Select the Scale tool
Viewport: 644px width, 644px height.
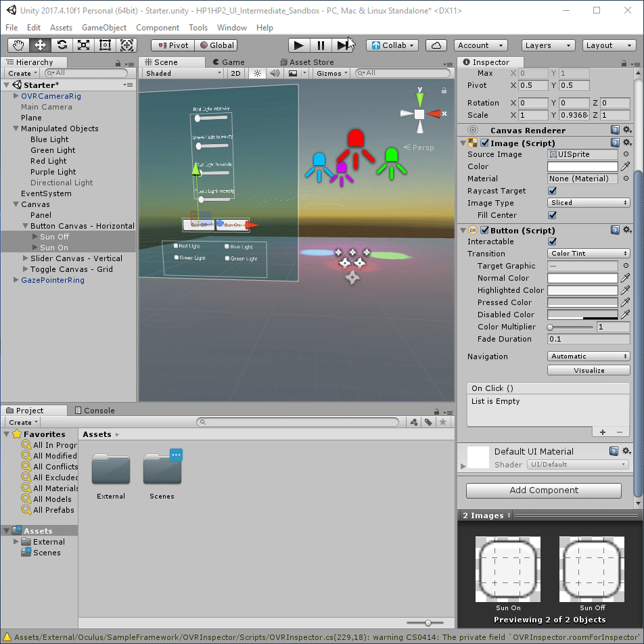click(x=83, y=45)
